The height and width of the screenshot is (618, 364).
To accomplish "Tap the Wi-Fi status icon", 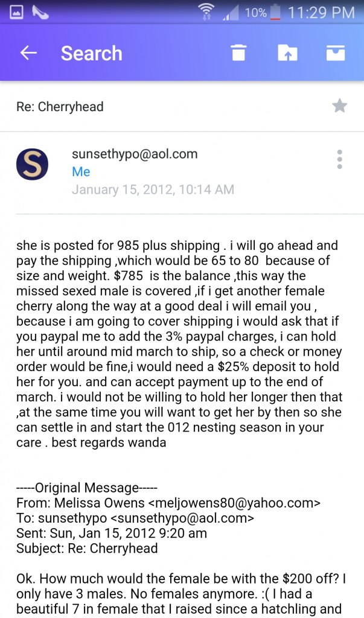I will pos(208,13).
